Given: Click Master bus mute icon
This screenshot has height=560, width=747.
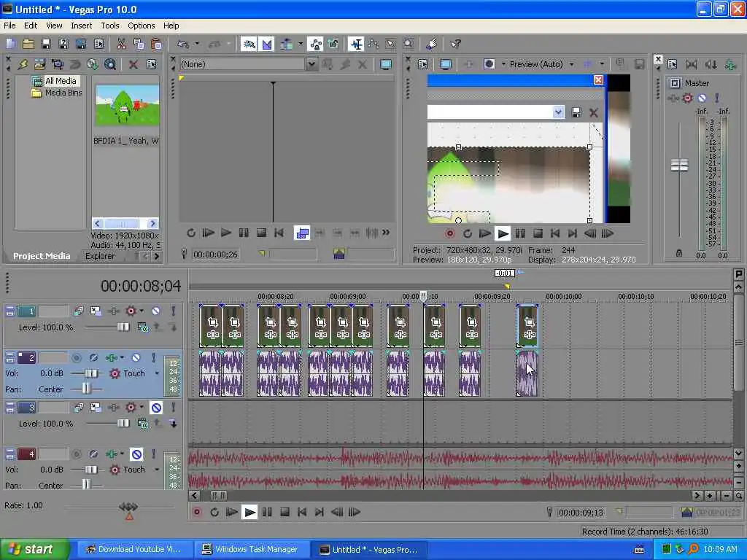Looking at the screenshot, I should click(x=702, y=98).
